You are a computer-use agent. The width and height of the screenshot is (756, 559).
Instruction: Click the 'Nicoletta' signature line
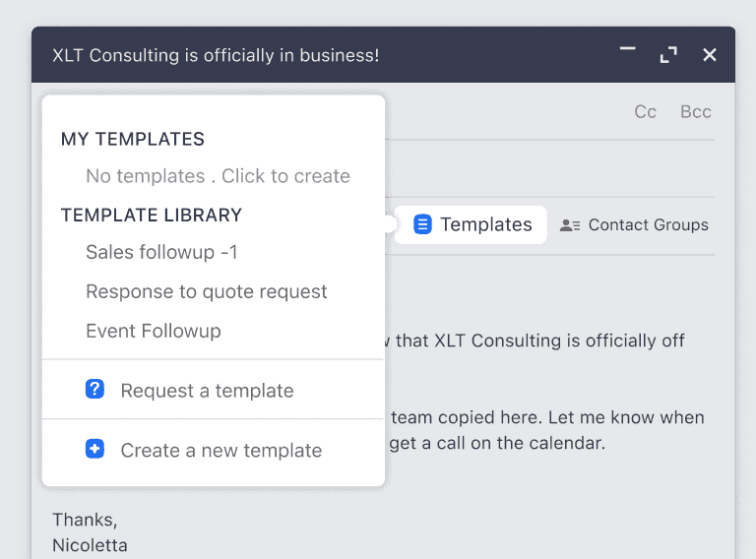pyautogui.click(x=91, y=545)
